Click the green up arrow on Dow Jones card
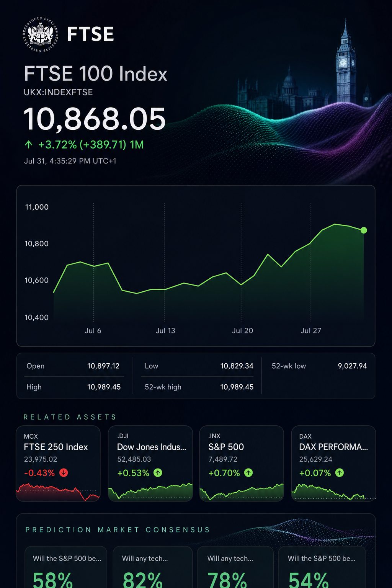Image resolution: width=392 pixels, height=588 pixels. pyautogui.click(x=158, y=473)
